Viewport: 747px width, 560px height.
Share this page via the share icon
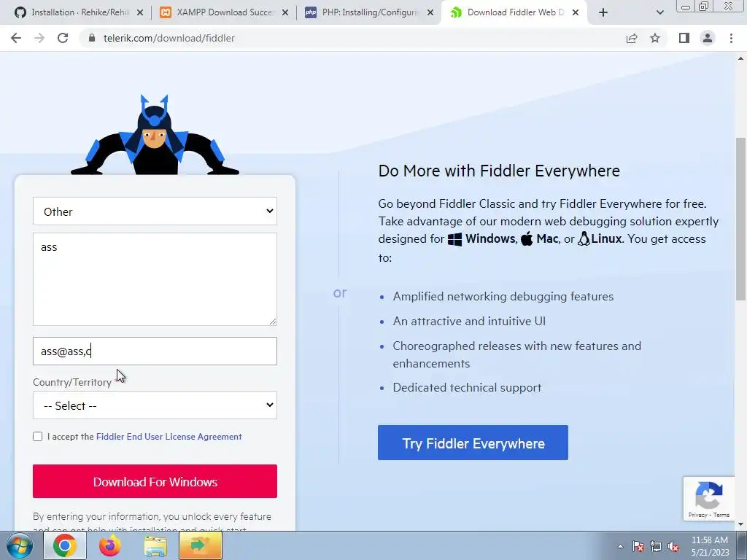pos(632,38)
